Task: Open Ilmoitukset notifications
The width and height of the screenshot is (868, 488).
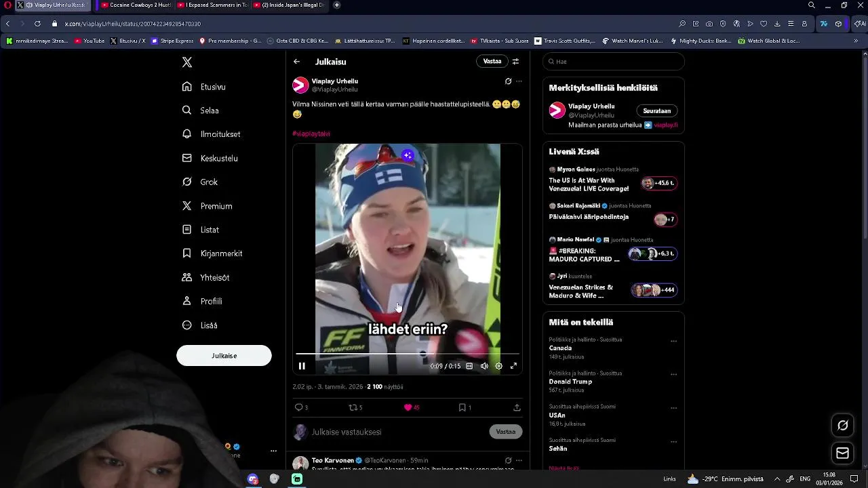Action: click(211, 134)
